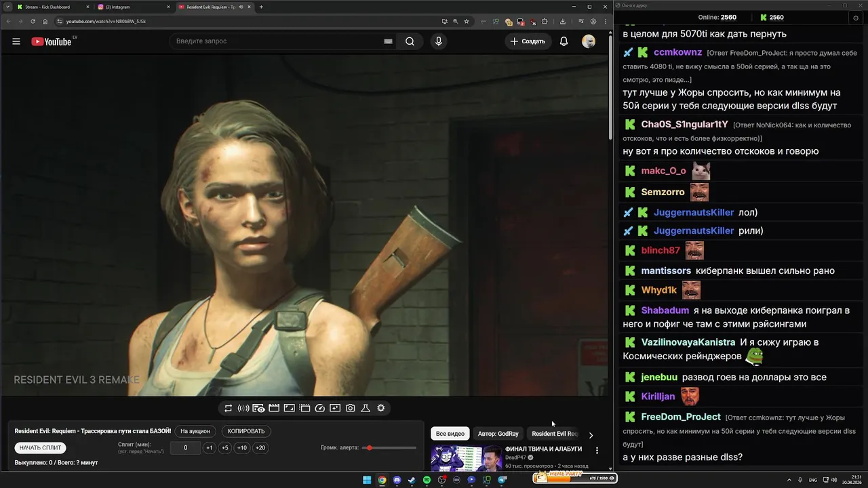Open the gear settings in the player toolbar

381,408
